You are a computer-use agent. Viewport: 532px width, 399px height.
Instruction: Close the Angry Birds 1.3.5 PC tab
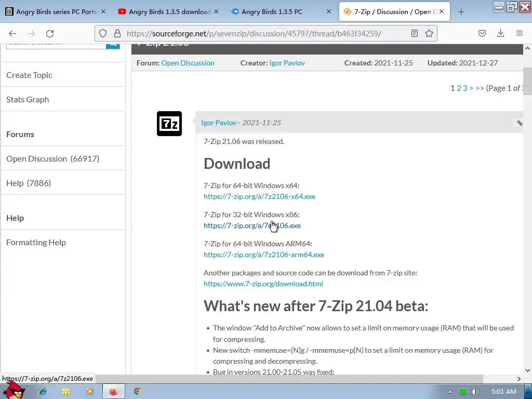(x=328, y=11)
